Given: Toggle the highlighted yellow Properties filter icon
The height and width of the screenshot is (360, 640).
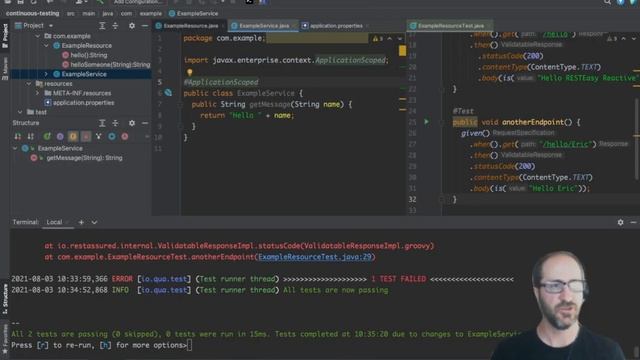Looking at the screenshot, I should (73, 136).
